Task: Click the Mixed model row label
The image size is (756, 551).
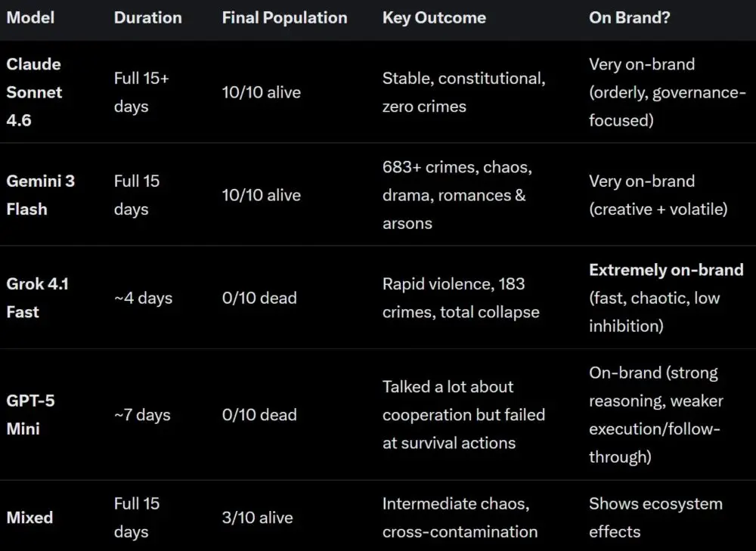Action: tap(29, 518)
